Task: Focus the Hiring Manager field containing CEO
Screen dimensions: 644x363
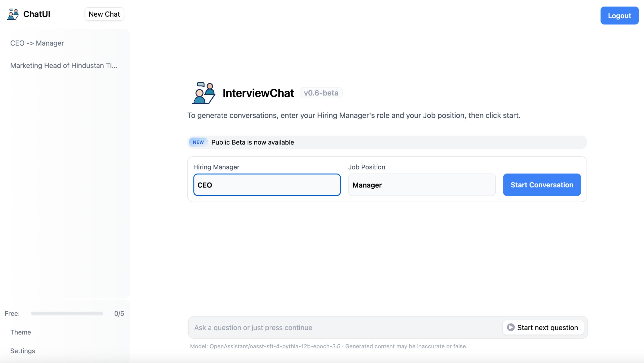Action: tap(267, 185)
